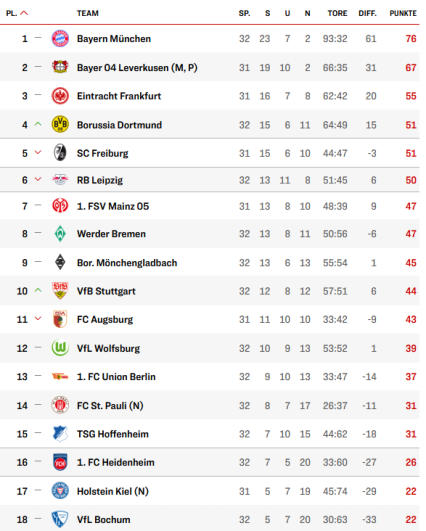Open the 1. FC Heidenheim team link

pyautogui.click(x=115, y=462)
